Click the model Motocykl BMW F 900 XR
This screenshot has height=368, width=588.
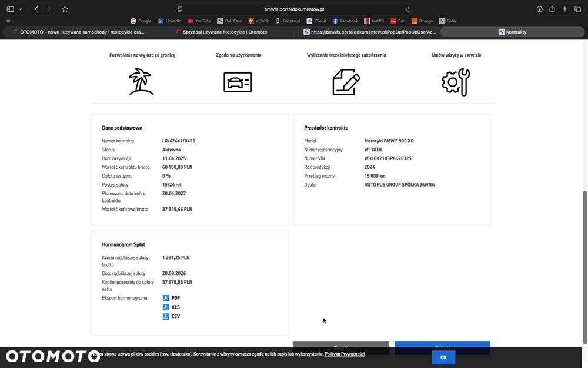389,141
